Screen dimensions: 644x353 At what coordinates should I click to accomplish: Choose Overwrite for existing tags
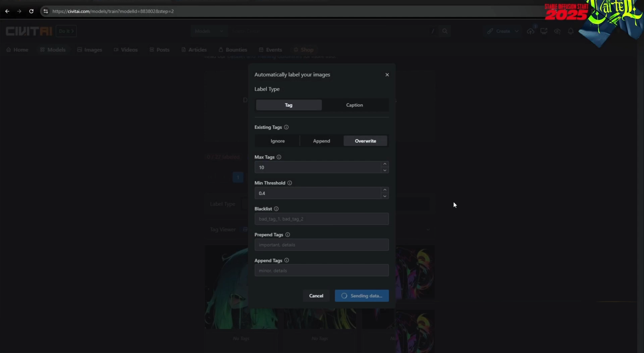tap(365, 141)
